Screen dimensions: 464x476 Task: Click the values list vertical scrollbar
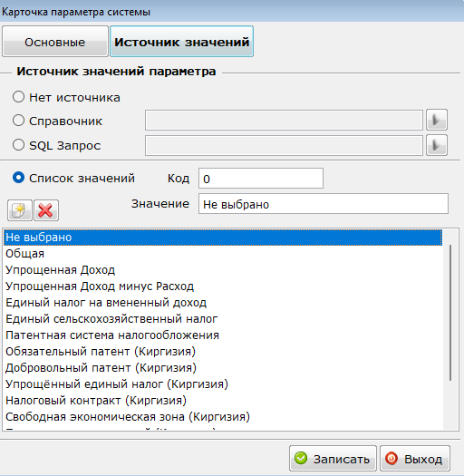(x=450, y=313)
